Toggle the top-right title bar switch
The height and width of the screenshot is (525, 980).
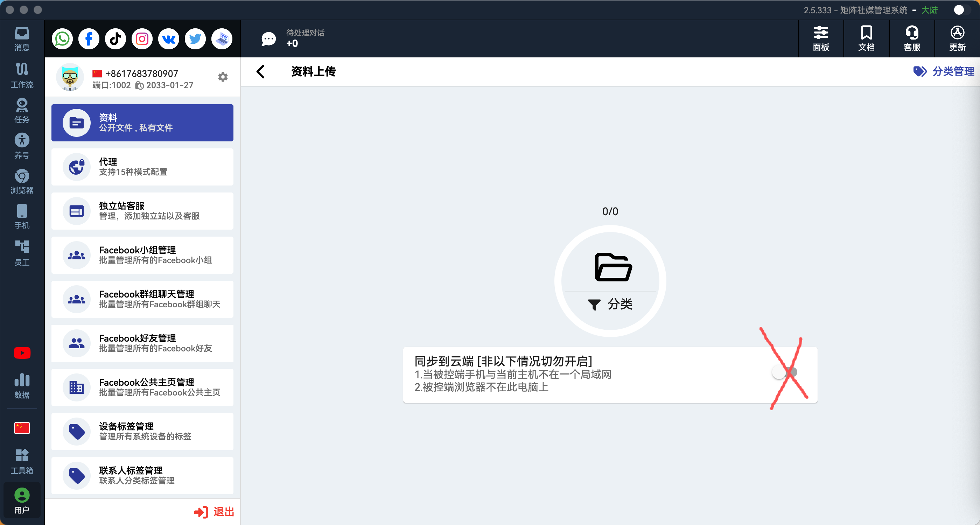coord(961,10)
